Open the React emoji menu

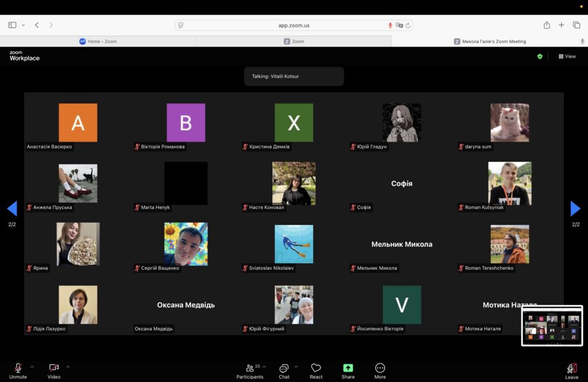[316, 371]
